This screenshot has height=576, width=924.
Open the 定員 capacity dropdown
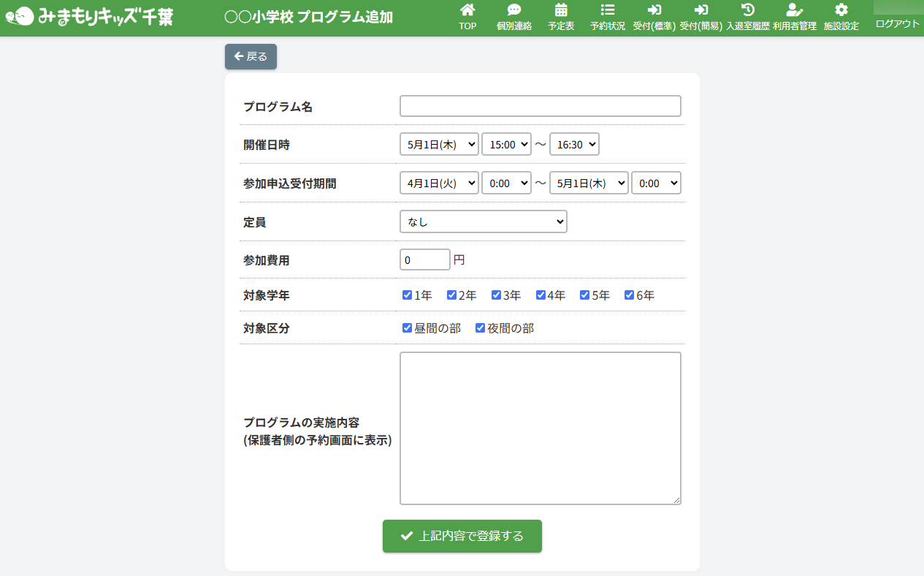coord(483,221)
